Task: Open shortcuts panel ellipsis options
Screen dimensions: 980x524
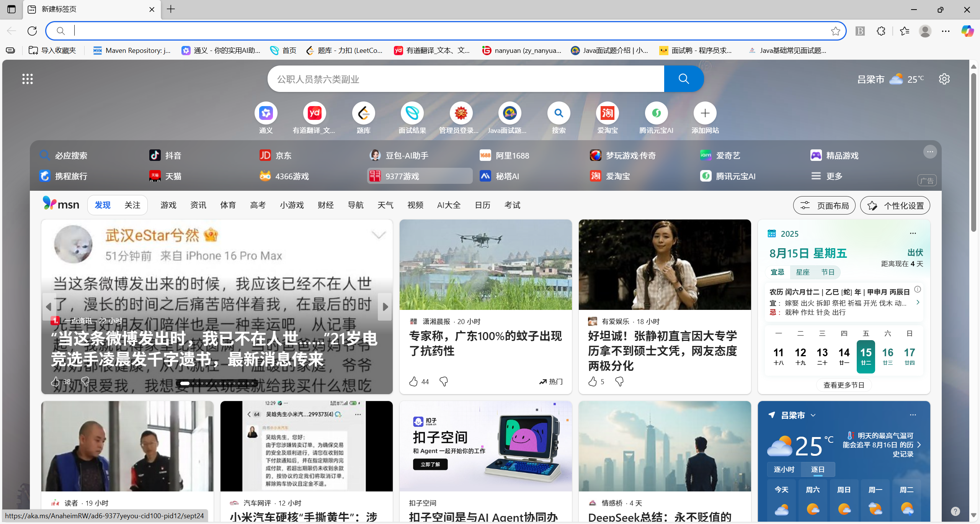Action: 930,152
